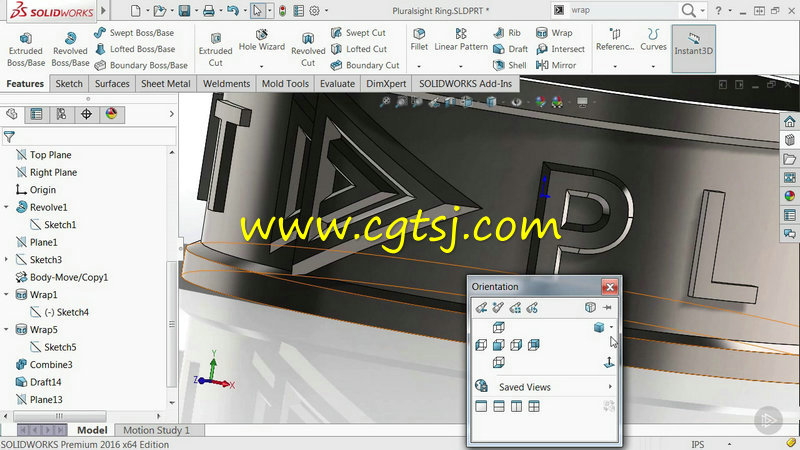
Task: Add a Rib feature
Action: pos(507,33)
